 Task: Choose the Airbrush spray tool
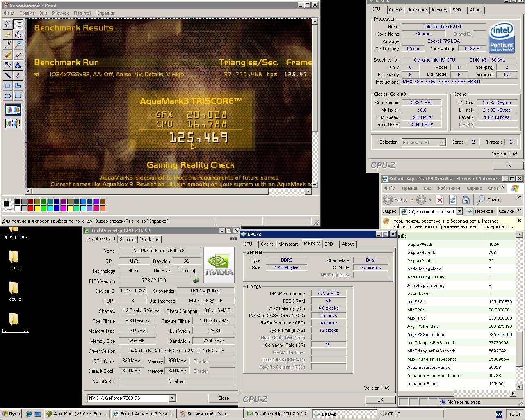tap(8, 65)
